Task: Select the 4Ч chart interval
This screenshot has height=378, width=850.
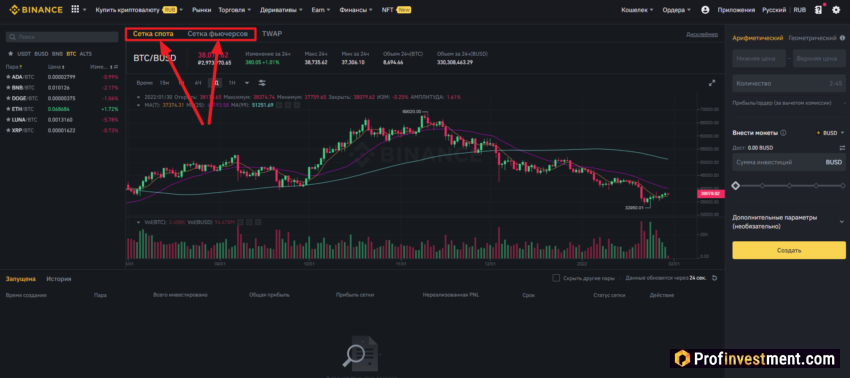Action: (198, 83)
